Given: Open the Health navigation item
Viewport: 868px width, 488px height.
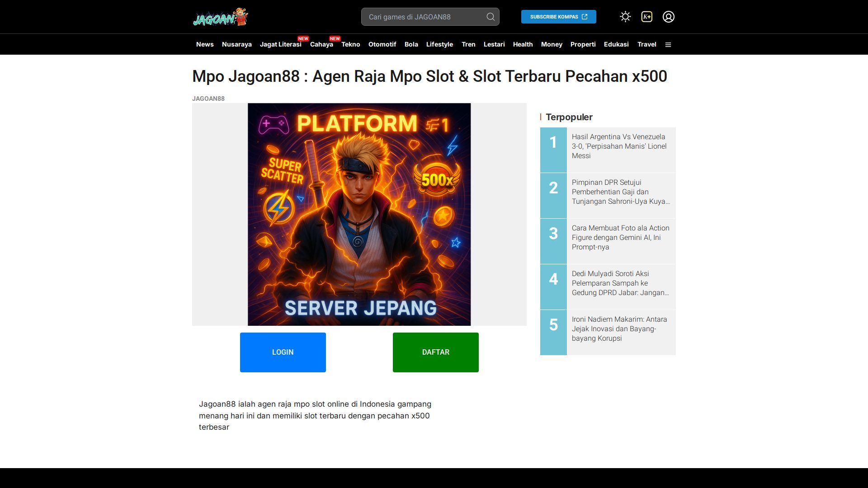Looking at the screenshot, I should (523, 44).
